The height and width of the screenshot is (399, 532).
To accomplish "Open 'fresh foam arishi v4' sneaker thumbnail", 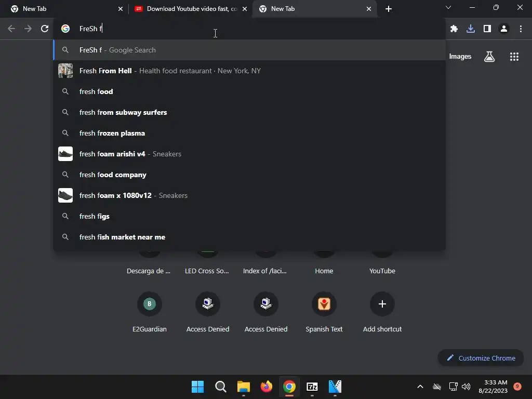I will [x=65, y=154].
